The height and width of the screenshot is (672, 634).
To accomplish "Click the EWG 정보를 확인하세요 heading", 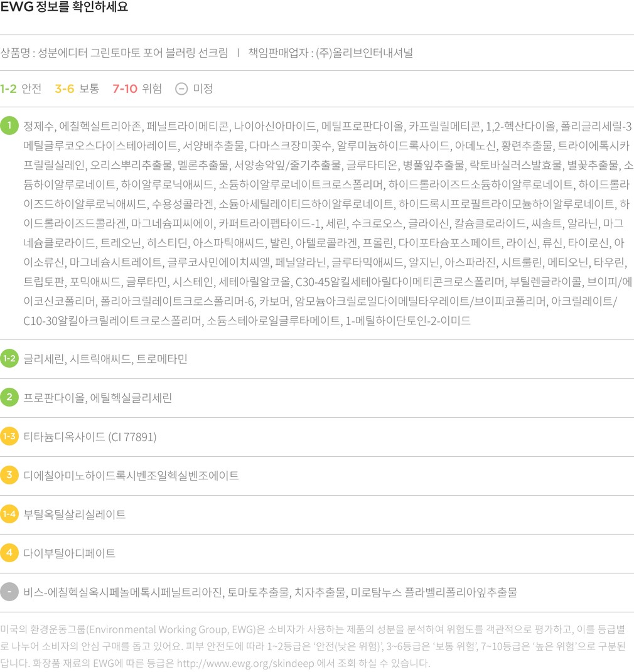I will [x=64, y=8].
